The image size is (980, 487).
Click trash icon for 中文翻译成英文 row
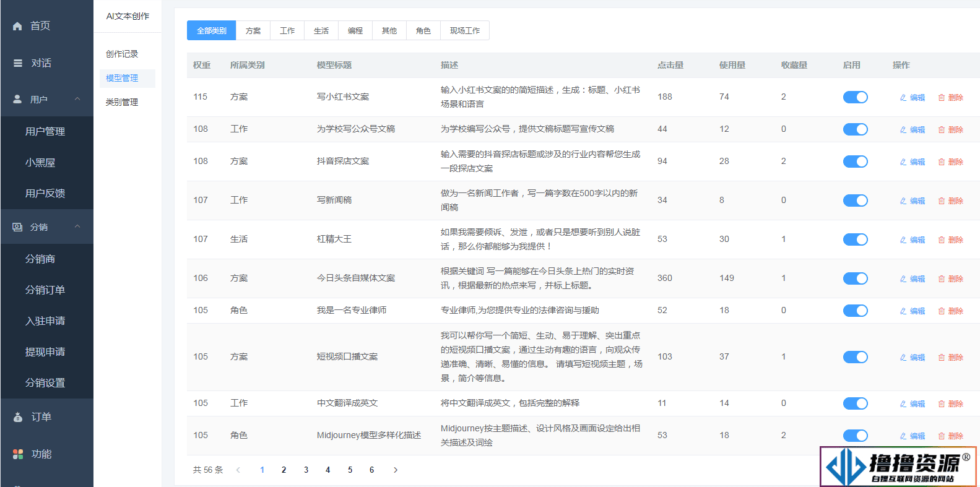point(942,404)
